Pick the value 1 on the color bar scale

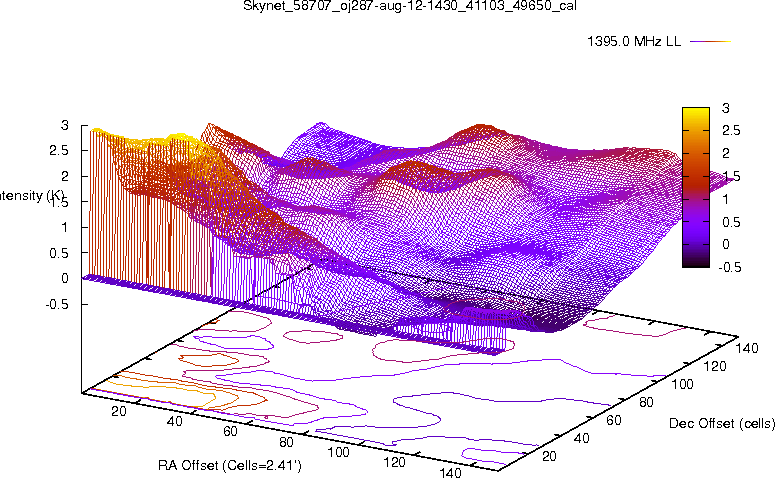pyautogui.click(x=726, y=199)
